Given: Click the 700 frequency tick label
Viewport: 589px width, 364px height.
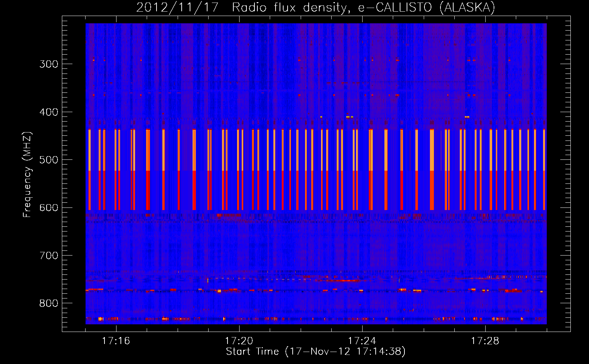Looking at the screenshot, I should (x=49, y=256).
